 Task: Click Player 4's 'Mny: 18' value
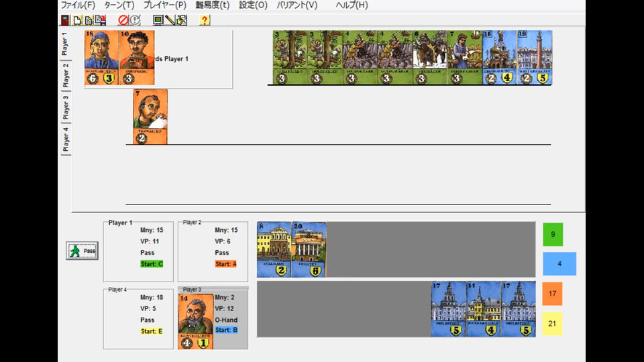click(x=152, y=297)
